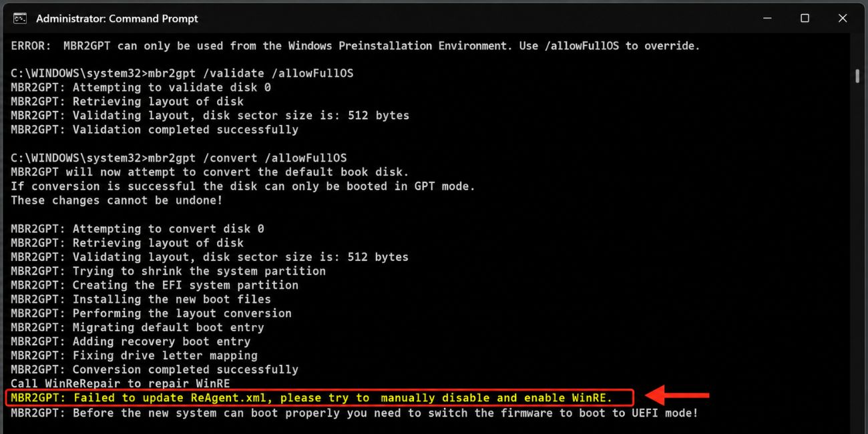Screen dimensions: 868x434
Task: Click 'Conversion completed successfully' line
Action: point(154,369)
